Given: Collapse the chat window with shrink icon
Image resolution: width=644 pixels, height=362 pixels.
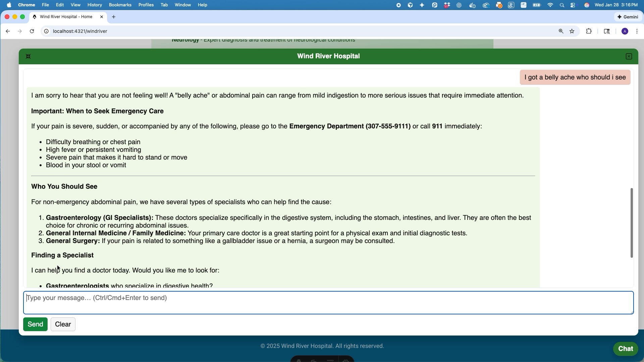Looking at the screenshot, I should point(28,57).
